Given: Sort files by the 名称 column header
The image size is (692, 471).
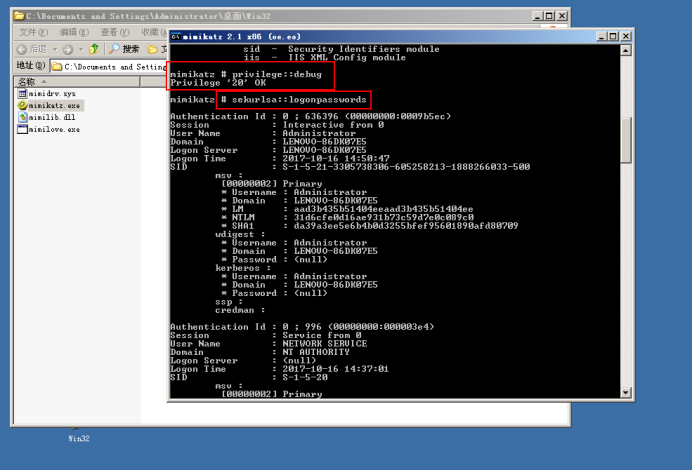Looking at the screenshot, I should tap(77, 82).
